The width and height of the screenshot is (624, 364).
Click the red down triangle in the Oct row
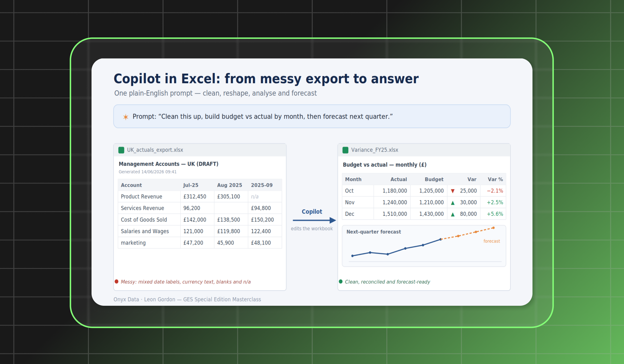pyautogui.click(x=453, y=191)
